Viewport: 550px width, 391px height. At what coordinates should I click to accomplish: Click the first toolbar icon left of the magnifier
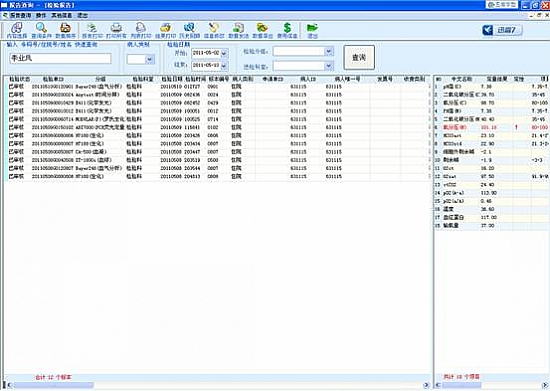point(17,30)
